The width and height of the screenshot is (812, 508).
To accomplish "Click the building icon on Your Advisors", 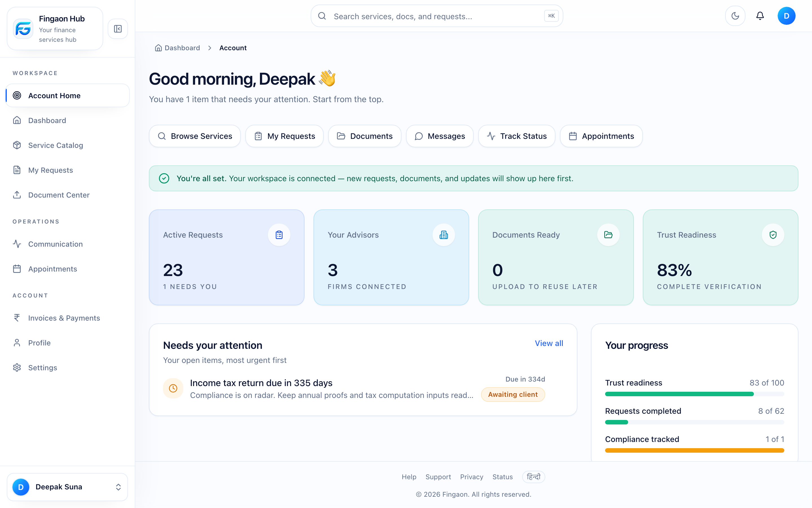I will pyautogui.click(x=443, y=235).
